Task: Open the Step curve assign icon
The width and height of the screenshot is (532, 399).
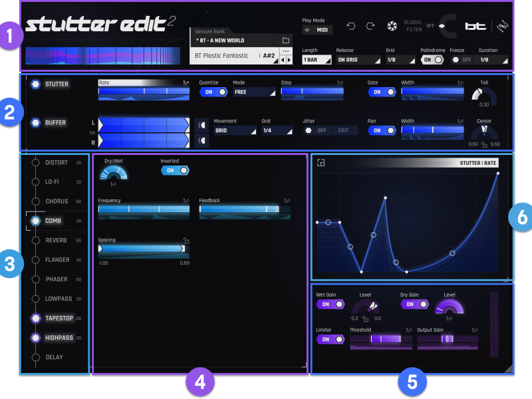Action: 340,82
